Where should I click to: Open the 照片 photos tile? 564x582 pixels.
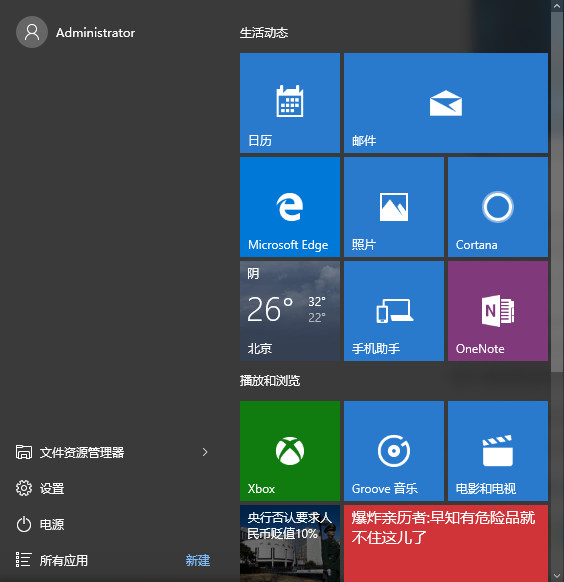pos(394,207)
